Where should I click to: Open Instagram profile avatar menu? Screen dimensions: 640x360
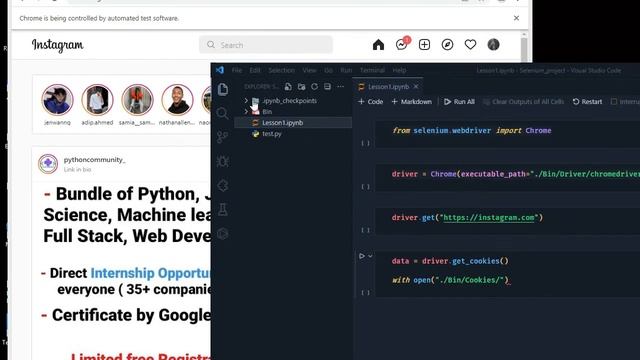[493, 44]
